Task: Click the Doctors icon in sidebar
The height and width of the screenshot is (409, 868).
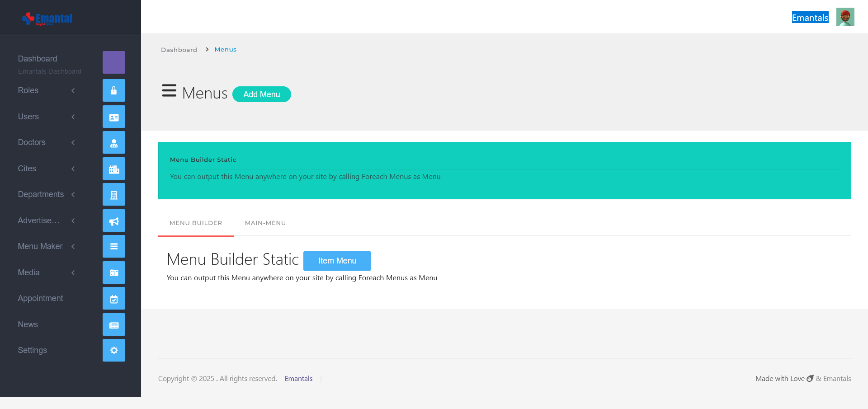Action: [x=113, y=142]
